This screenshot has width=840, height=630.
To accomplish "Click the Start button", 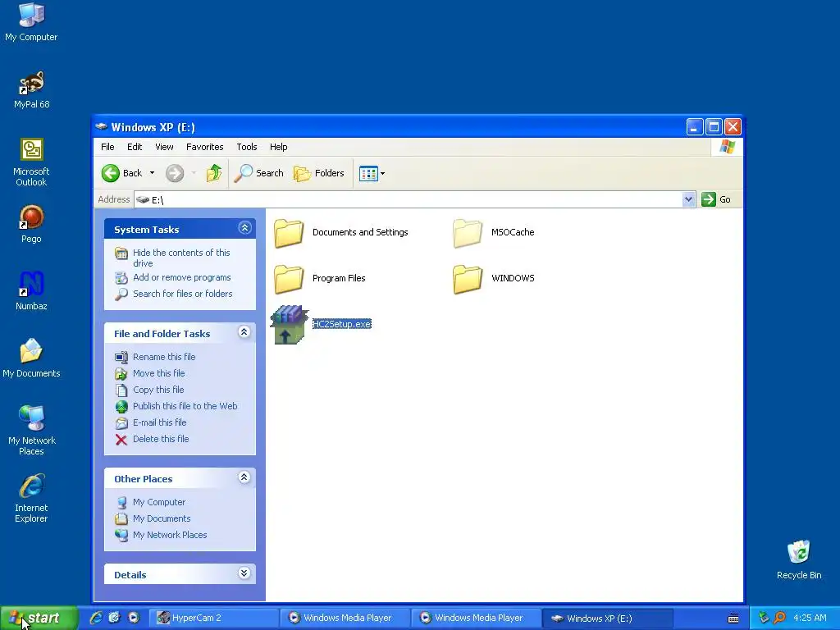I will pos(39,619).
